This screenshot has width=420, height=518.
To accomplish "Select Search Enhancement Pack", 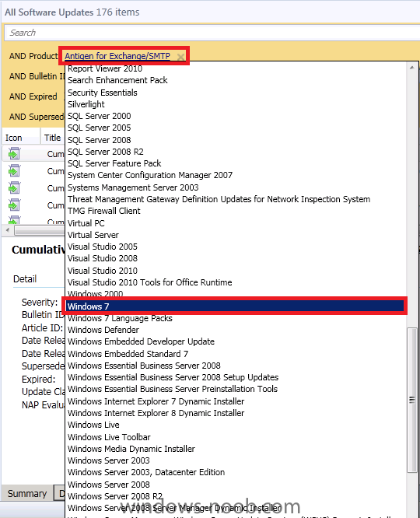I will pyautogui.click(x=117, y=80).
